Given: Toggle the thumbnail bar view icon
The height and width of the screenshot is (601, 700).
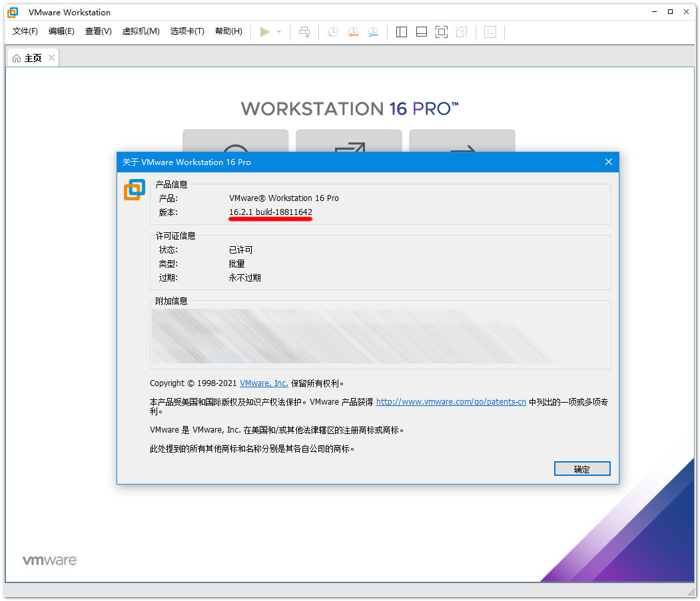Looking at the screenshot, I should tap(422, 32).
